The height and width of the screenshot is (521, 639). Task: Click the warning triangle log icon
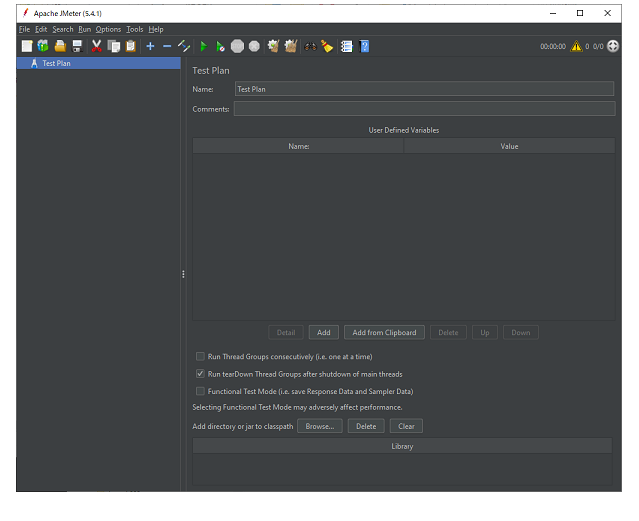[x=576, y=46]
